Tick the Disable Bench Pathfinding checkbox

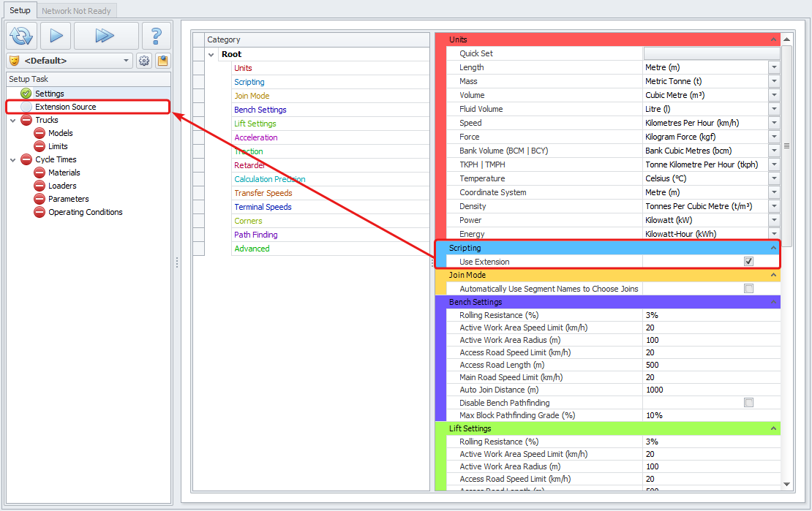[748, 402]
